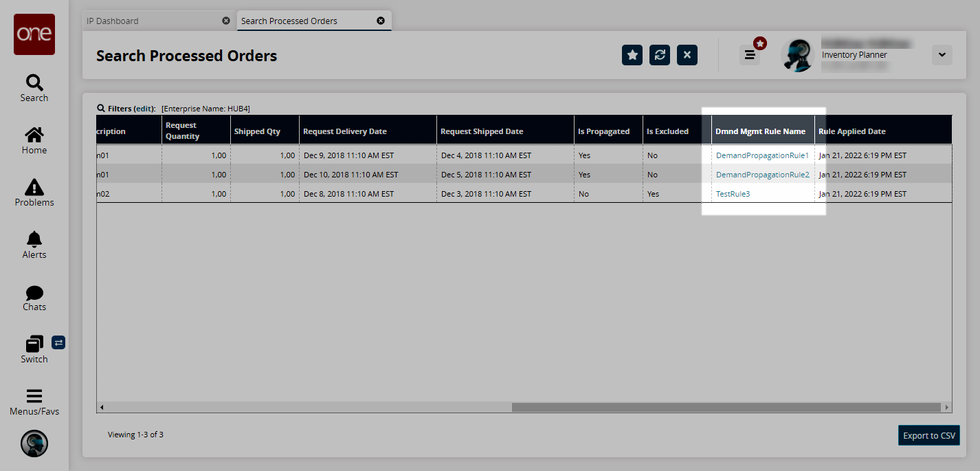This screenshot has height=471, width=980.
Task: Sort by Is Excluded column header
Action: coord(677,131)
